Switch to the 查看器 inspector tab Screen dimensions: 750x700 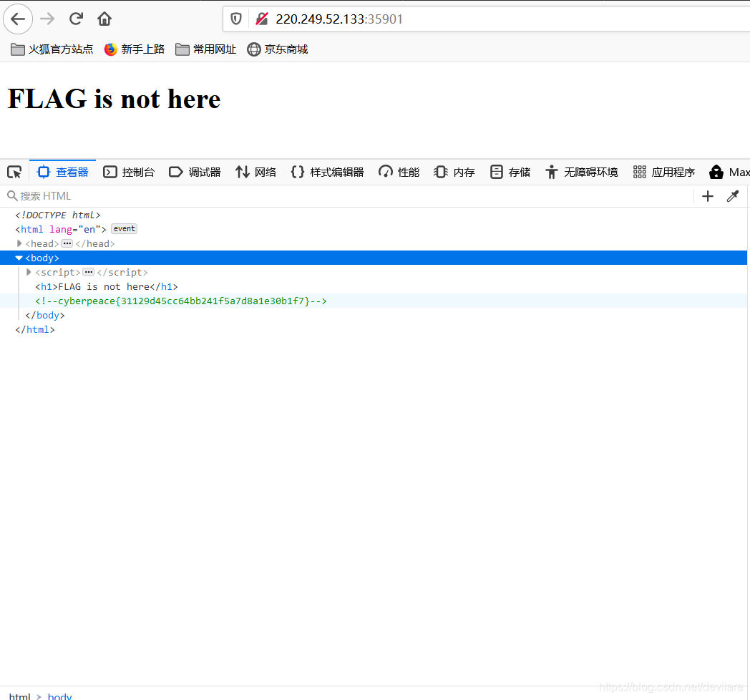click(63, 172)
